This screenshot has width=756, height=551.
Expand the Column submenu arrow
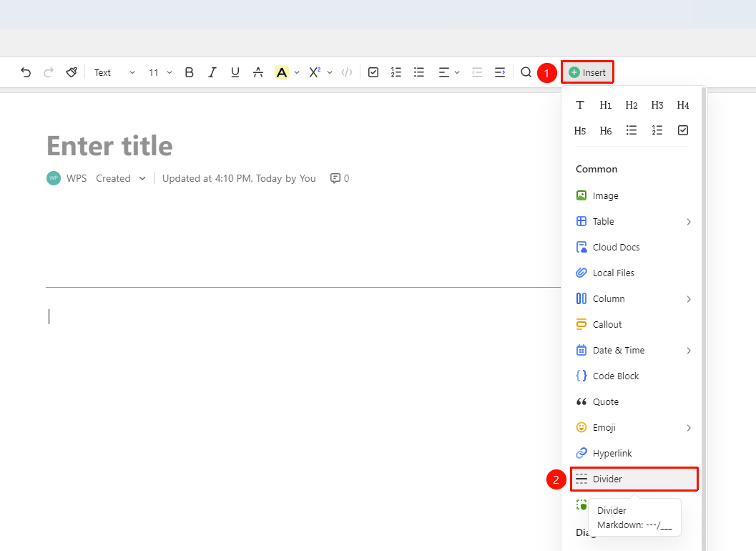pyautogui.click(x=689, y=299)
